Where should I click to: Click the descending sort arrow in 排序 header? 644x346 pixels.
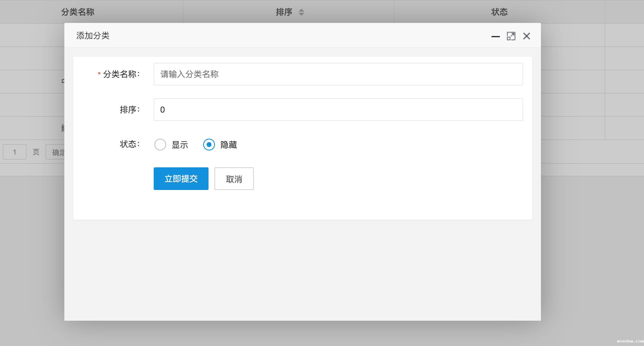point(301,14)
